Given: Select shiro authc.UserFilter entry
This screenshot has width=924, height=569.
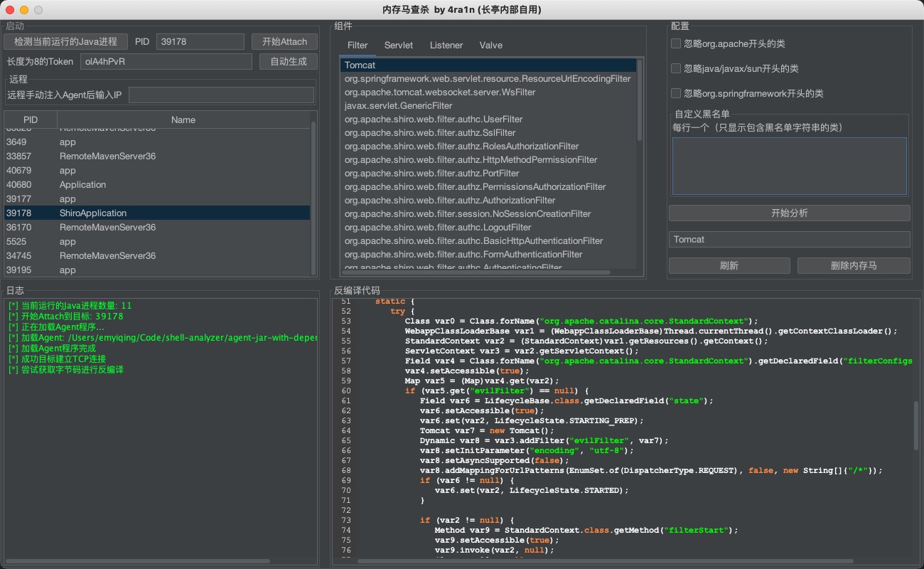Looking at the screenshot, I should tap(488, 119).
